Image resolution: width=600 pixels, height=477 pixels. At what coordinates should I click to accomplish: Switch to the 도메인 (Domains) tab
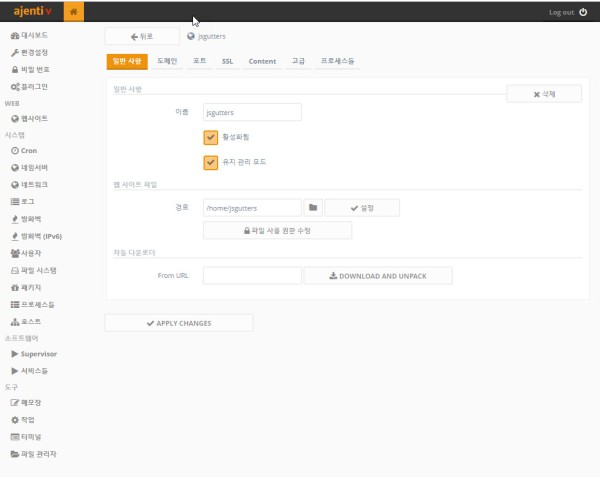click(167, 61)
